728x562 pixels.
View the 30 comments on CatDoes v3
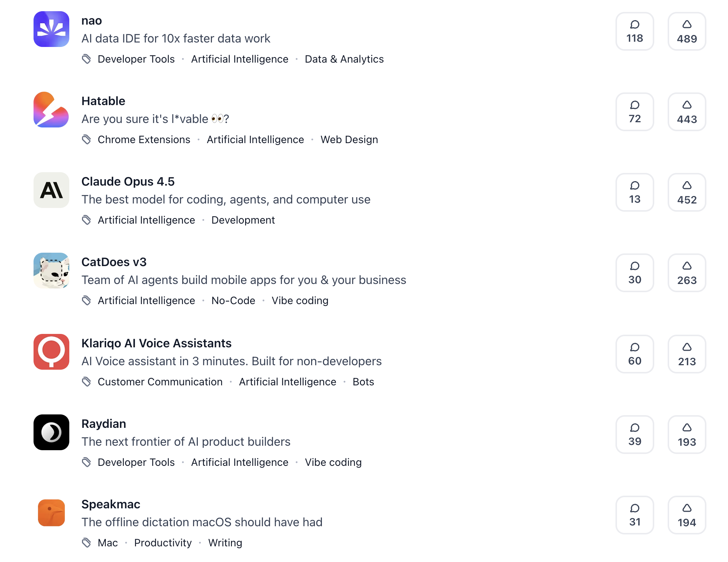pos(634,273)
